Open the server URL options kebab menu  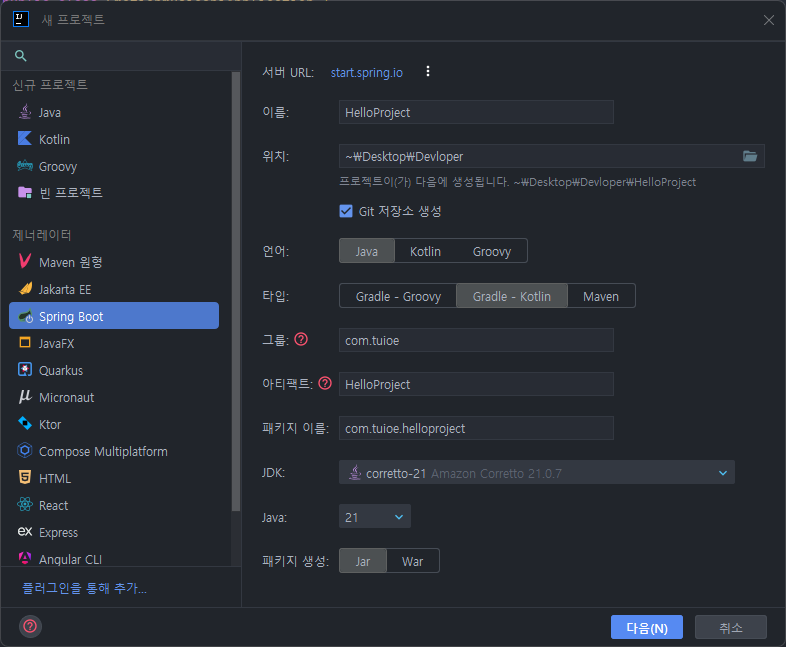pyautogui.click(x=428, y=72)
